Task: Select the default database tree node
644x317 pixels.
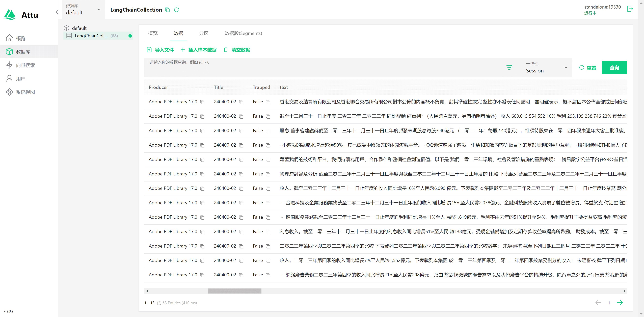Action: click(x=79, y=28)
